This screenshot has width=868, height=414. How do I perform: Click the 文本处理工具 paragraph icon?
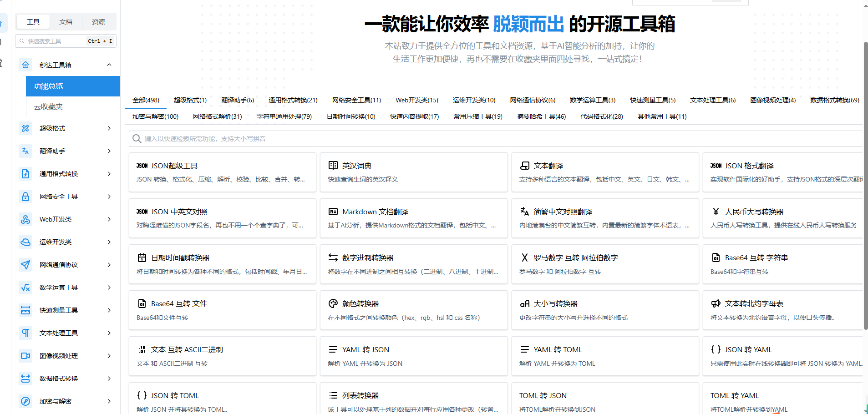[x=25, y=333]
